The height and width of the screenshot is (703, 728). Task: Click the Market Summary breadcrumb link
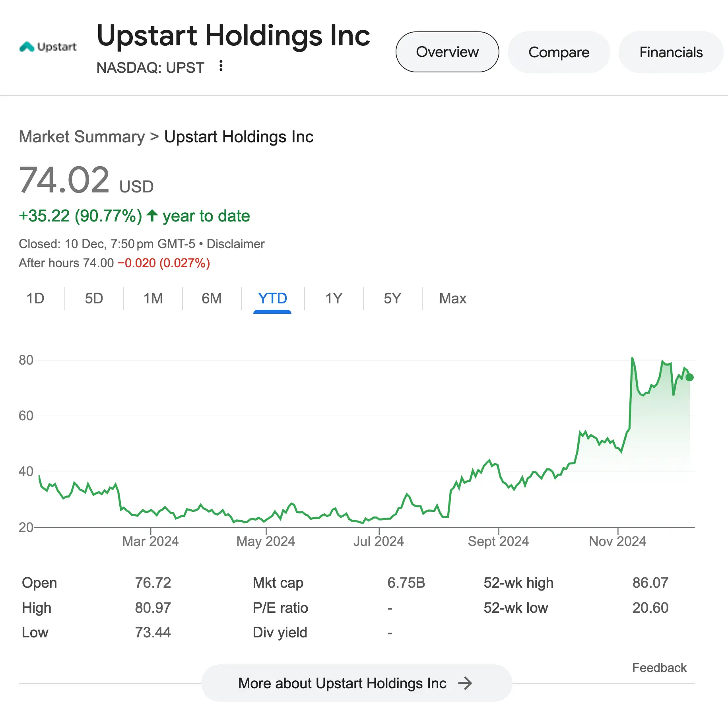click(x=82, y=137)
